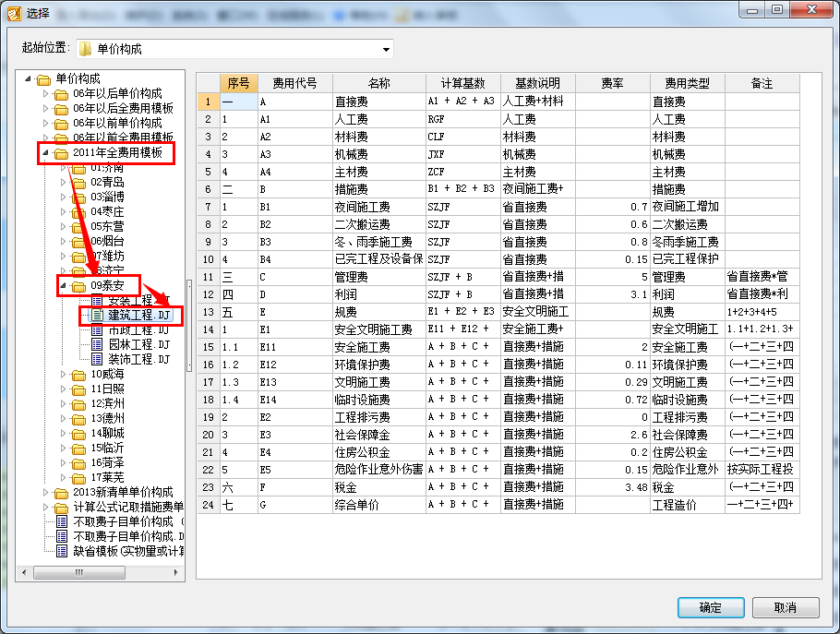Click folder icon of 06年以后全费用模板

click(61, 109)
